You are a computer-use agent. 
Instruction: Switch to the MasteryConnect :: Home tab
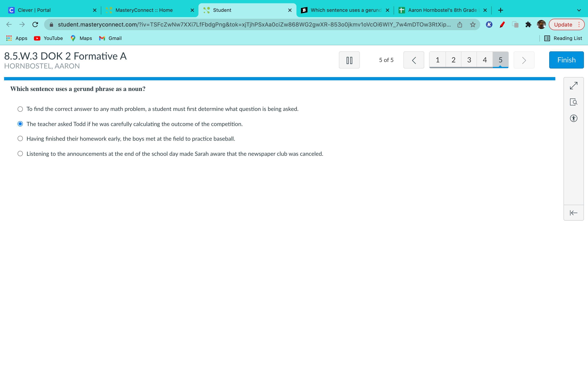click(146, 10)
